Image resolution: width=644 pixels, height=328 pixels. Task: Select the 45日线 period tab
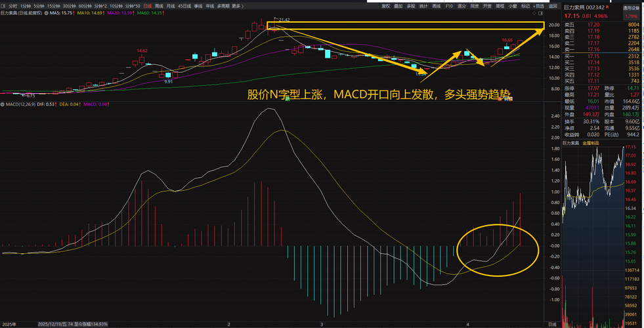184,6
